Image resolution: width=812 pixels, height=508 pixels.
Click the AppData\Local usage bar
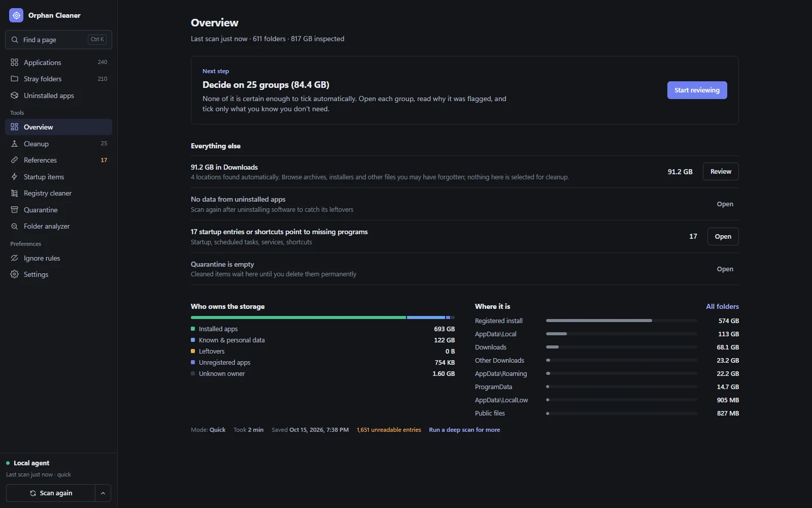[x=621, y=334]
